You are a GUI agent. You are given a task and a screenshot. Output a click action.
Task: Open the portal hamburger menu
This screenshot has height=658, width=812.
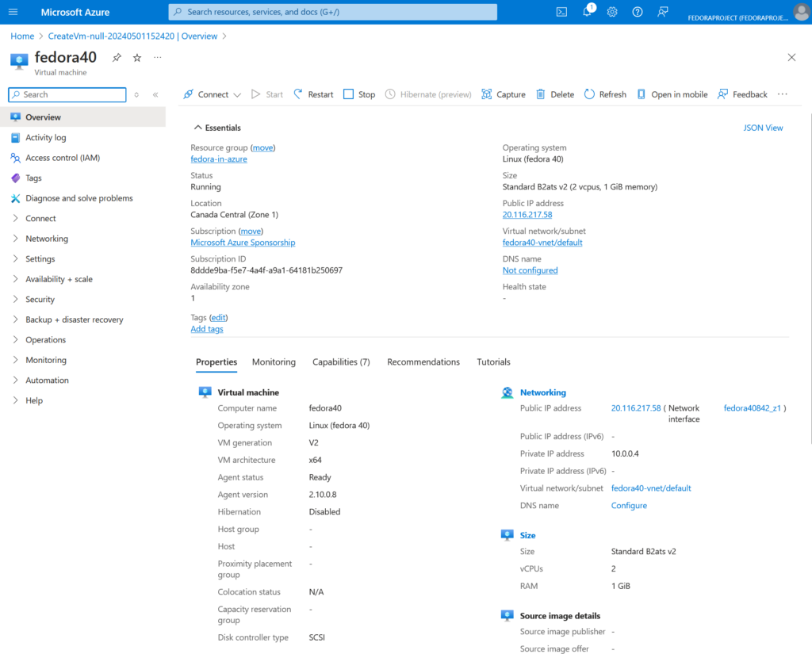click(x=13, y=12)
